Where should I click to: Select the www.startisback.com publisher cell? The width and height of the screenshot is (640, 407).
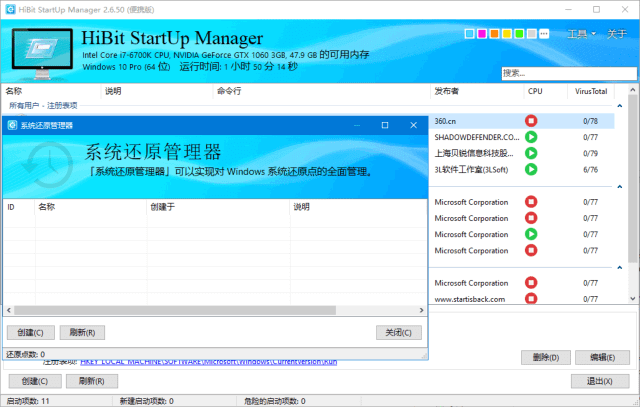tap(470, 299)
